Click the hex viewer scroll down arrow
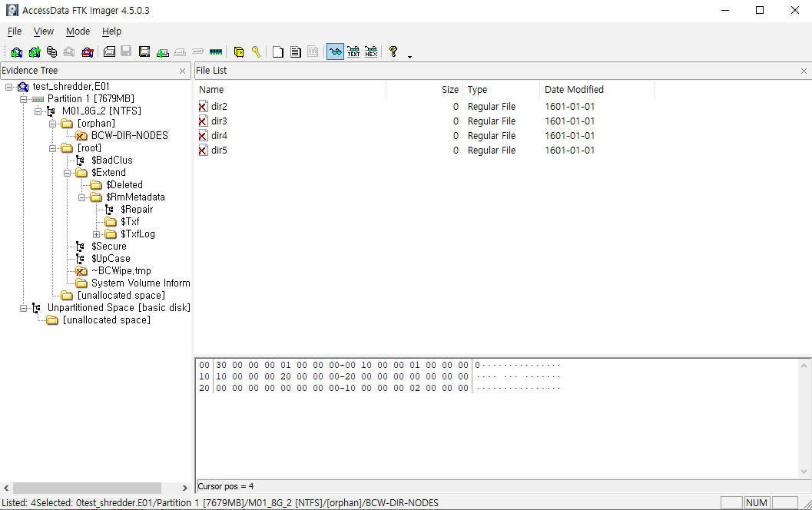Image resolution: width=812 pixels, height=510 pixels. coord(804,471)
